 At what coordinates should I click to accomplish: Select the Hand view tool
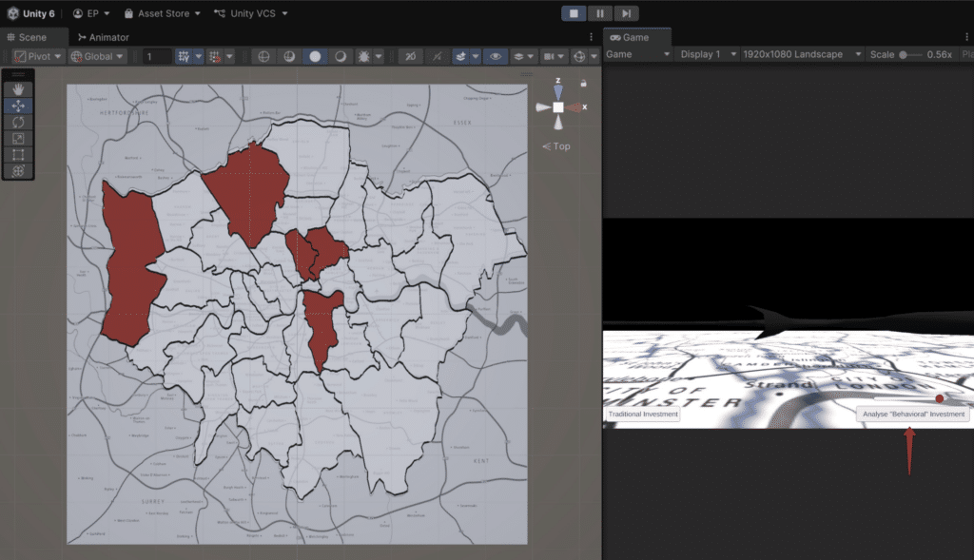[19, 89]
